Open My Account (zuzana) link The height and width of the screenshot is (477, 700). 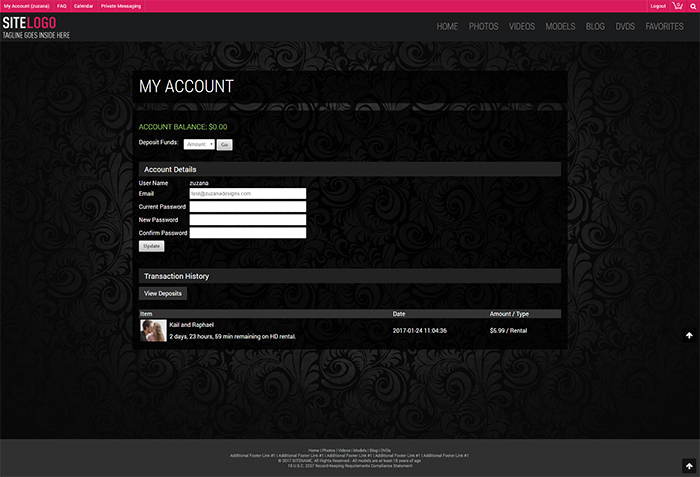coord(26,6)
